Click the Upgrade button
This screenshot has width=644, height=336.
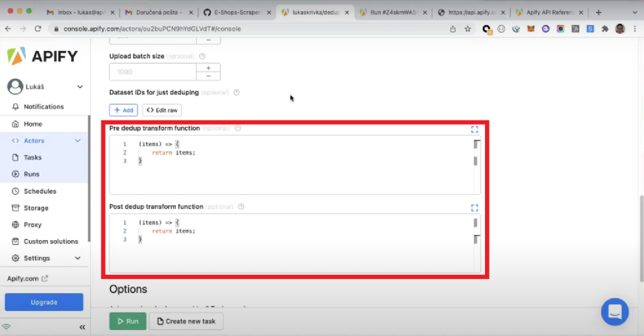(x=44, y=302)
